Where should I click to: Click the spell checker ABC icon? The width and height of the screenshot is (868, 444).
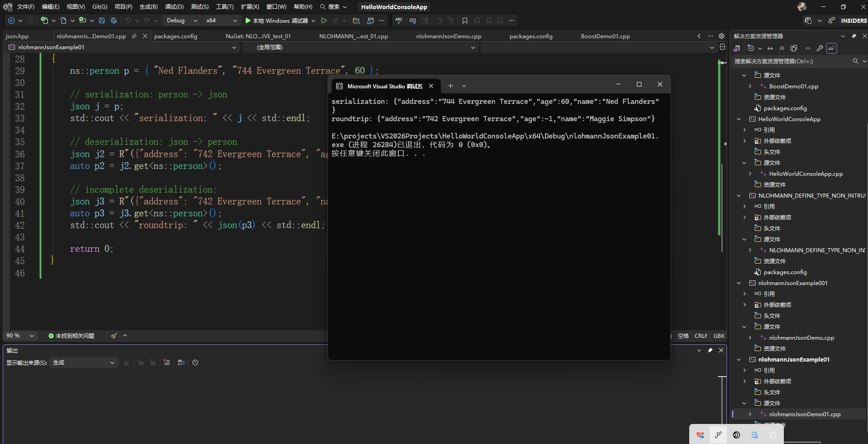point(399,20)
